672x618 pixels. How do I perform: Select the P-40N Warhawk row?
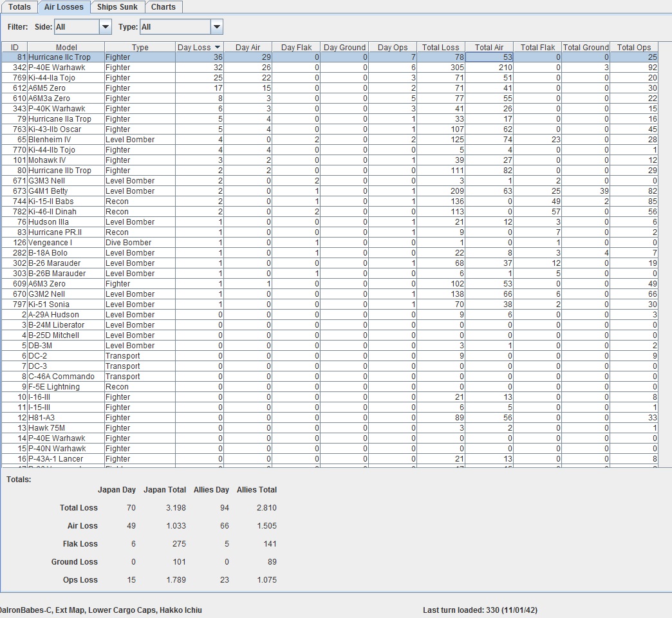[330, 448]
